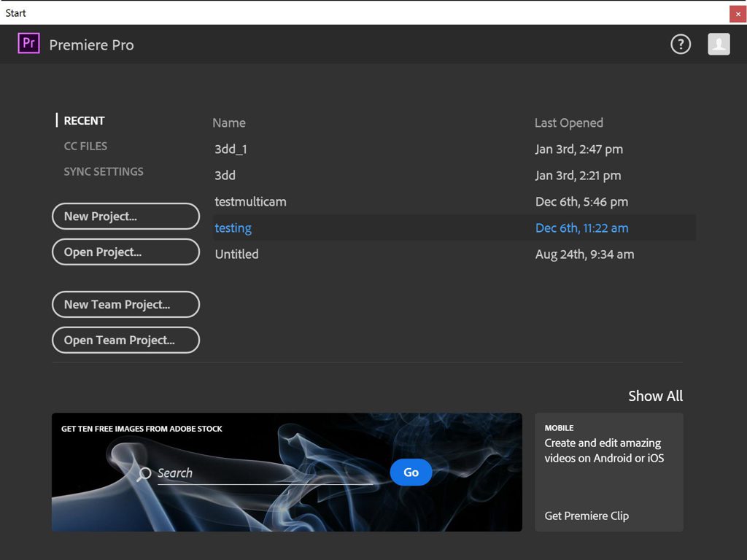The image size is (747, 560).
Task: Click the Premiere Pro Pr logo icon
Action: click(28, 43)
